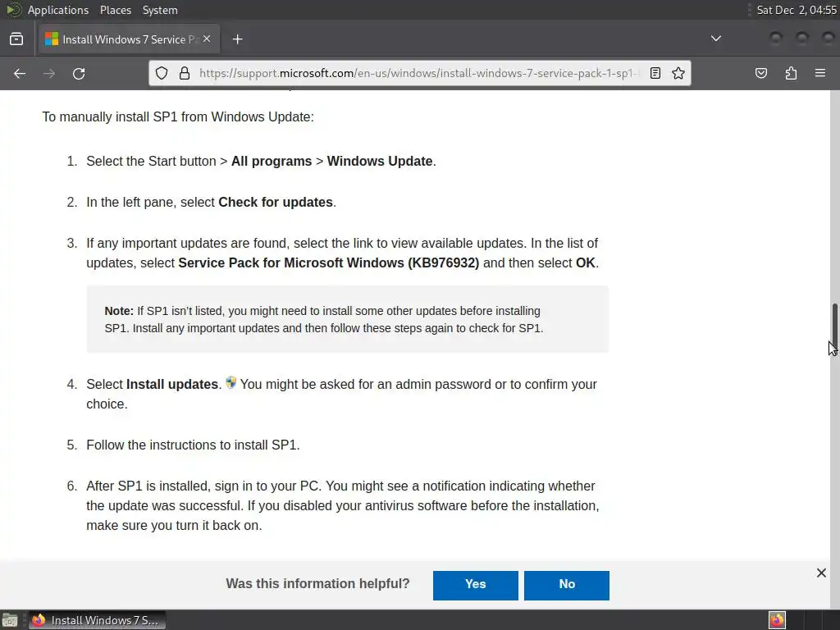The height and width of the screenshot is (630, 840).
Task: Click the bold text Install updates
Action: tap(172, 384)
